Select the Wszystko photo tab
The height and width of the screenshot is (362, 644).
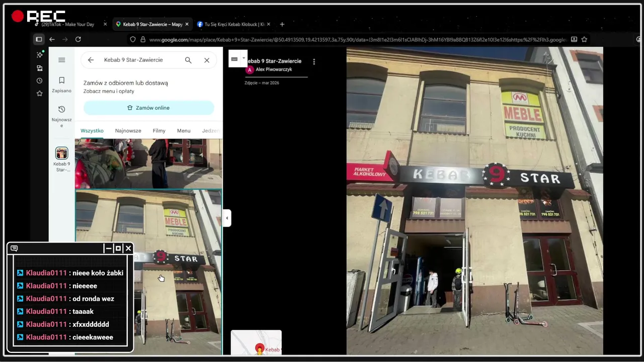click(x=92, y=131)
